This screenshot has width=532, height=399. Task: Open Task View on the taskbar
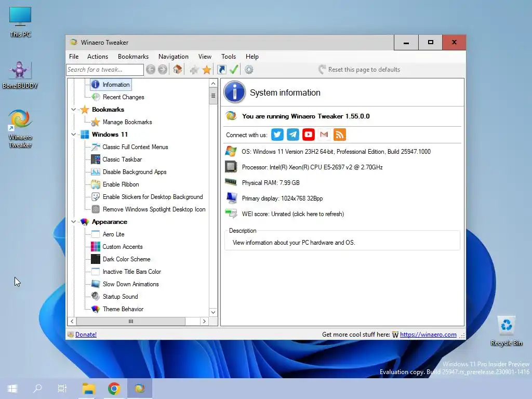62,389
